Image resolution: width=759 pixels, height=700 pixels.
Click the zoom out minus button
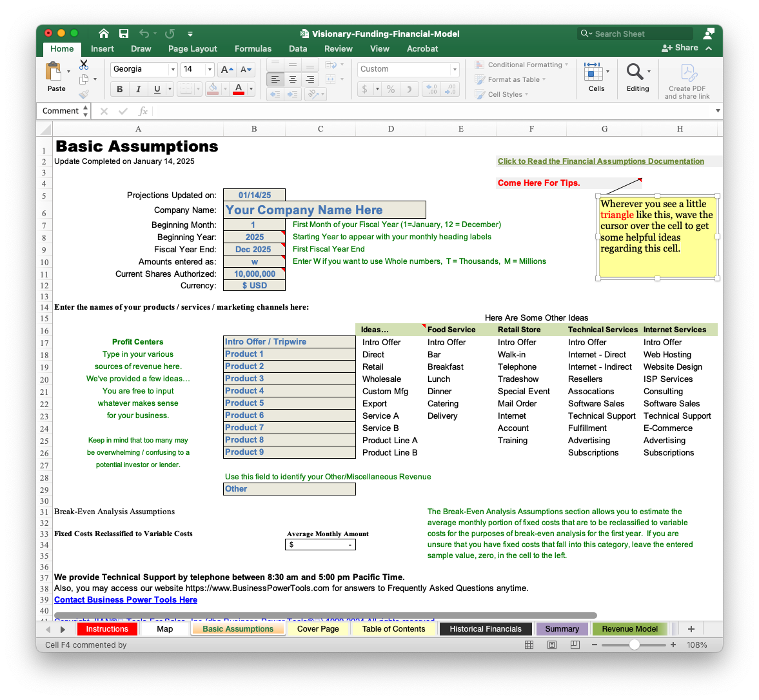[x=595, y=645]
